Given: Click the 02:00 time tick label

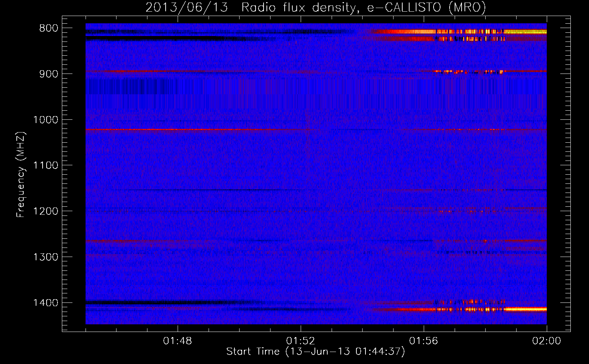Looking at the screenshot, I should click(547, 341).
